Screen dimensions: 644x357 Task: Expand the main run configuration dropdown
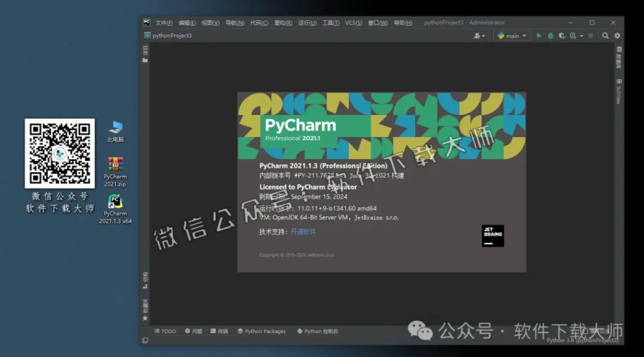(x=512, y=36)
